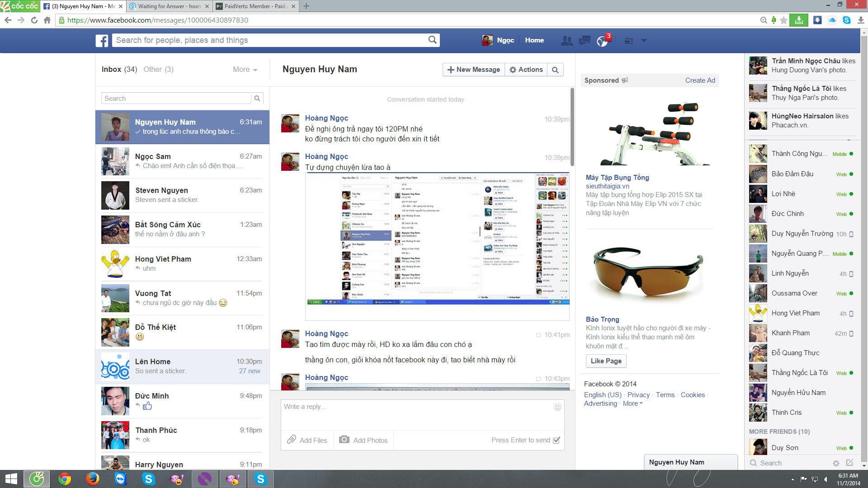
Task: Chat with Oussama Over in sidebar
Action: (801, 293)
